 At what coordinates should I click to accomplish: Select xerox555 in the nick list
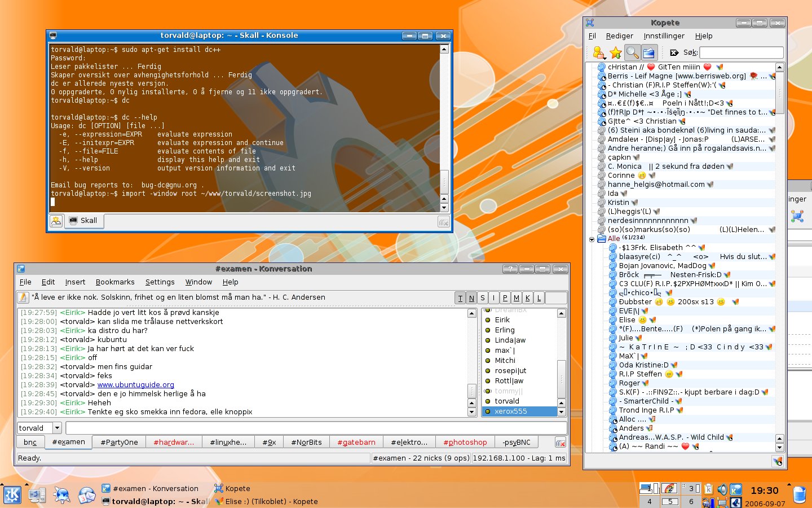click(511, 411)
